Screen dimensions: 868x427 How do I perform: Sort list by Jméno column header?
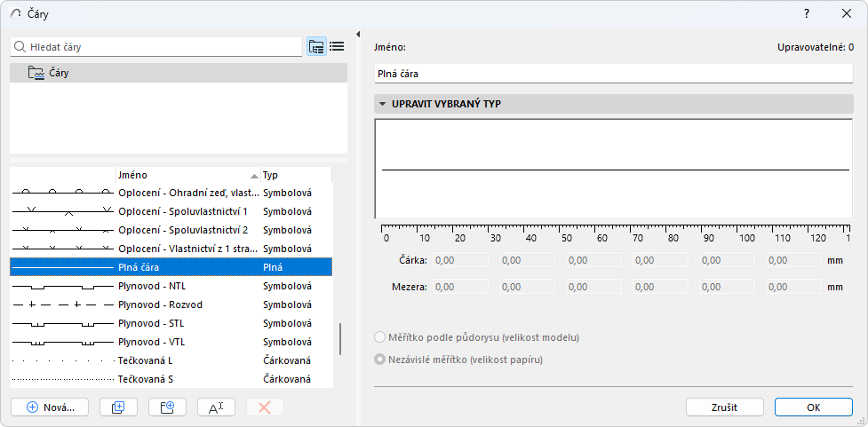187,176
